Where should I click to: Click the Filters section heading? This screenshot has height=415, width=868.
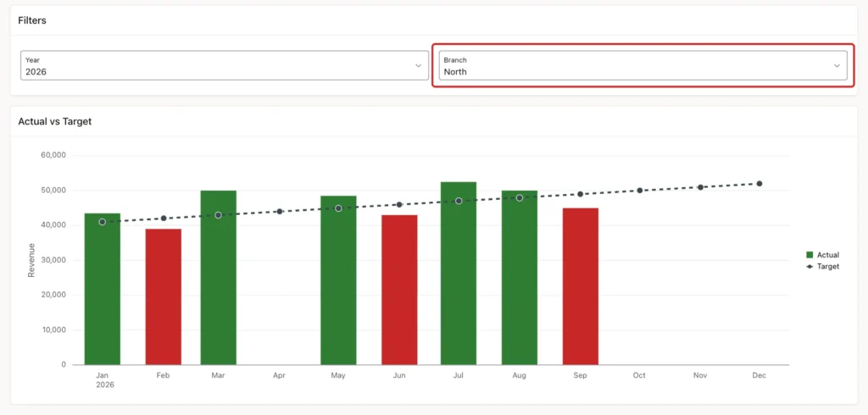[x=32, y=20]
